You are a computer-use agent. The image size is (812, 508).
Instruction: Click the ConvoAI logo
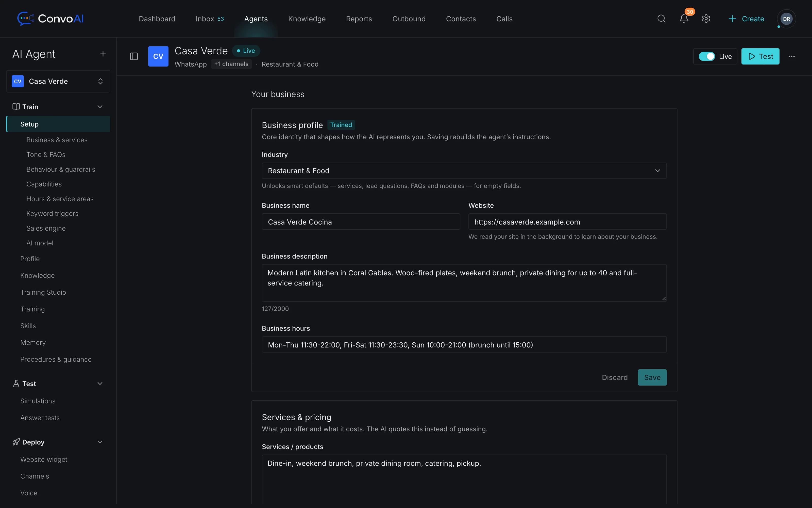50,19
